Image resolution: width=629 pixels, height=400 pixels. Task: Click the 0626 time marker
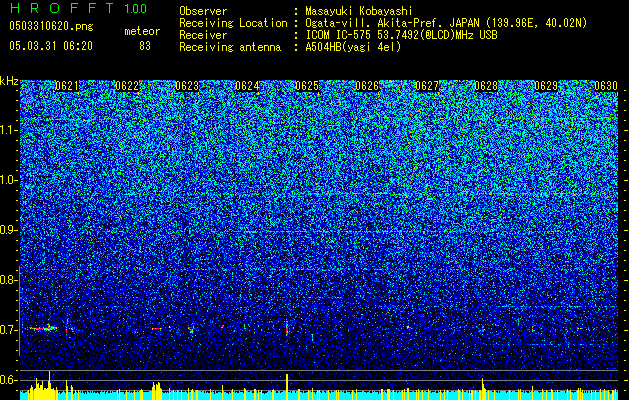367,86
